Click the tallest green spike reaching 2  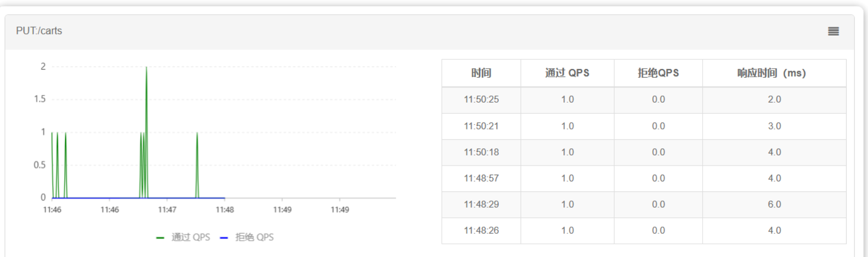pos(146,69)
